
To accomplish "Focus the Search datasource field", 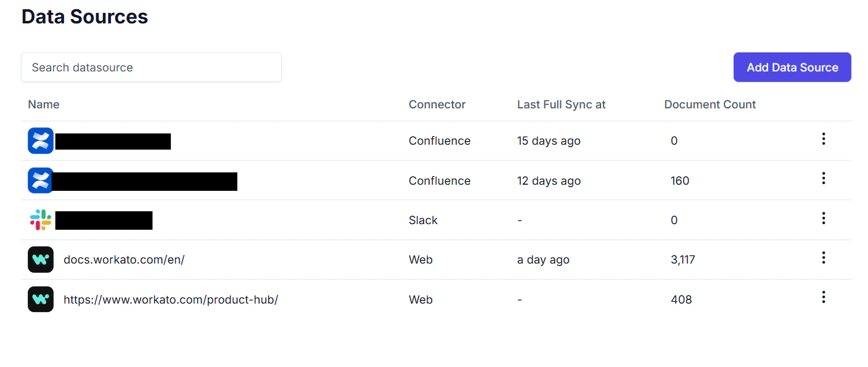I will click(151, 67).
